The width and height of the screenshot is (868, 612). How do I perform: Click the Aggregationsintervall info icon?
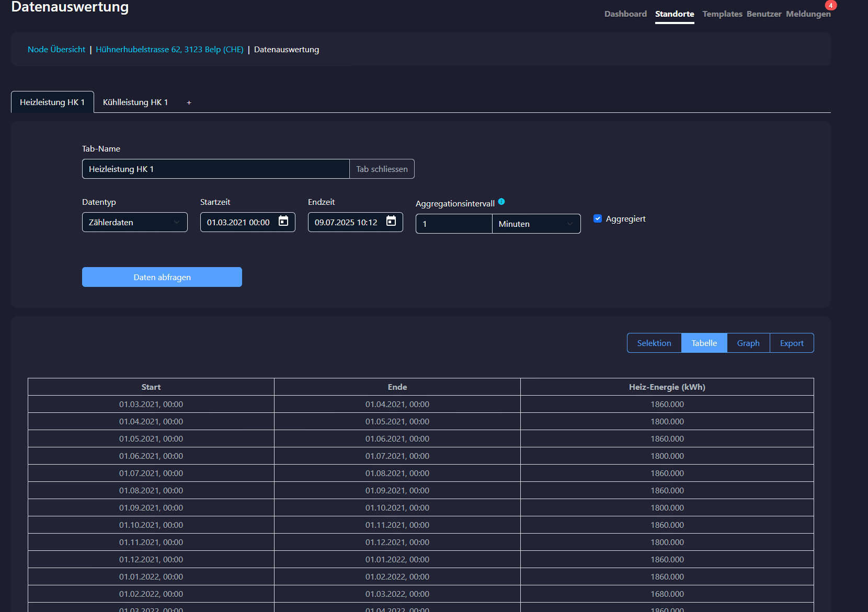[501, 202]
